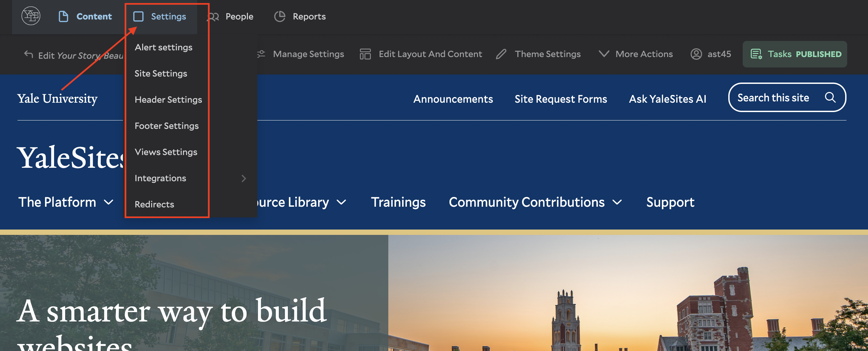Click the Yale YaleSites logo icon
The height and width of the screenshot is (351, 868).
pos(31,16)
